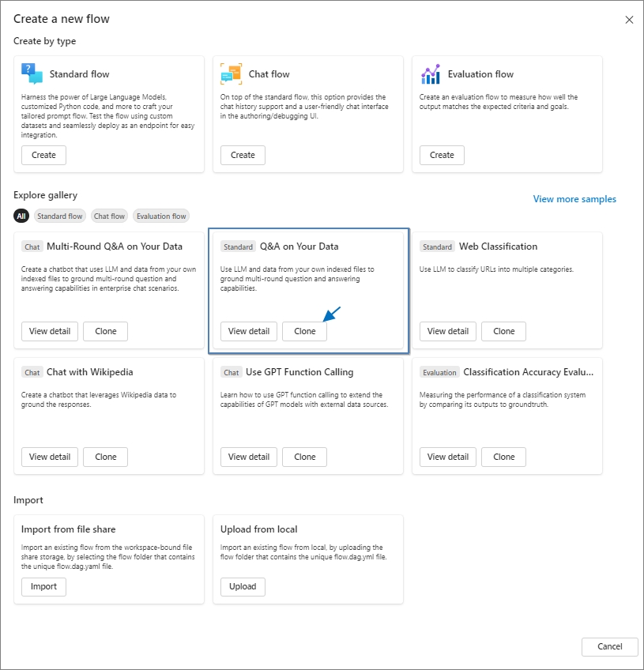This screenshot has width=644, height=670.
Task: View detail of Multi-Round Q&A on Your Data
Action: pos(50,332)
